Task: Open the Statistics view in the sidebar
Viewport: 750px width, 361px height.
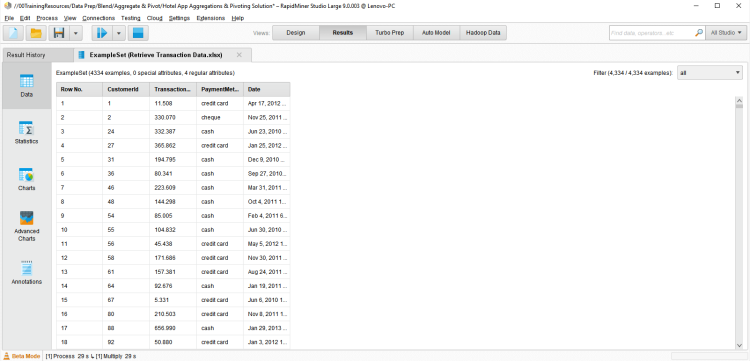Action: [26, 132]
